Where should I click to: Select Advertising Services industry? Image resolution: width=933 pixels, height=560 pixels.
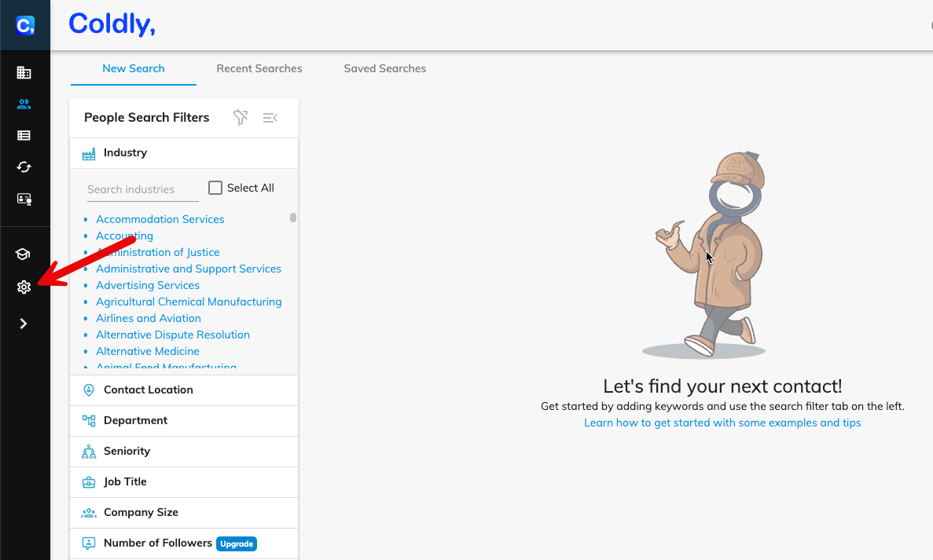coord(148,285)
